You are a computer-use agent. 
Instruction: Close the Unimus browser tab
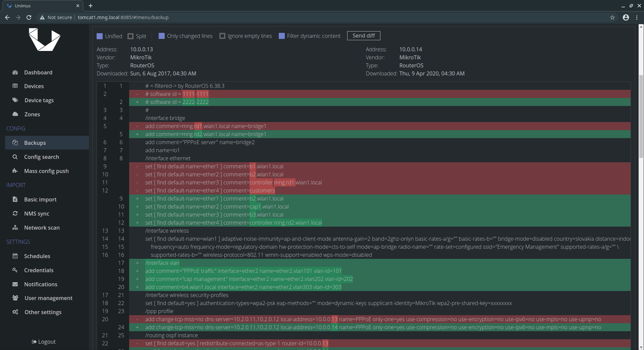(x=78, y=6)
